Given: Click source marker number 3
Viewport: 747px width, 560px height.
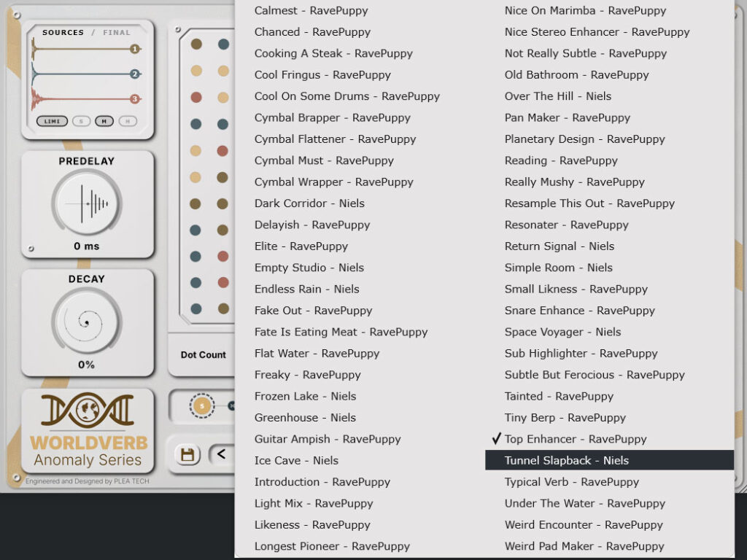Looking at the screenshot, I should 135,98.
